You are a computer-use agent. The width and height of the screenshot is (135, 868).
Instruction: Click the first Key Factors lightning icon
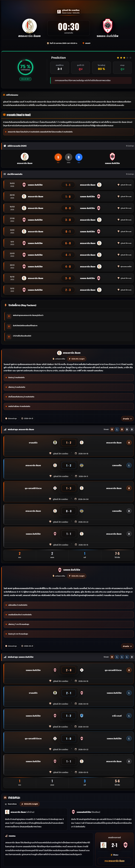point(9,316)
